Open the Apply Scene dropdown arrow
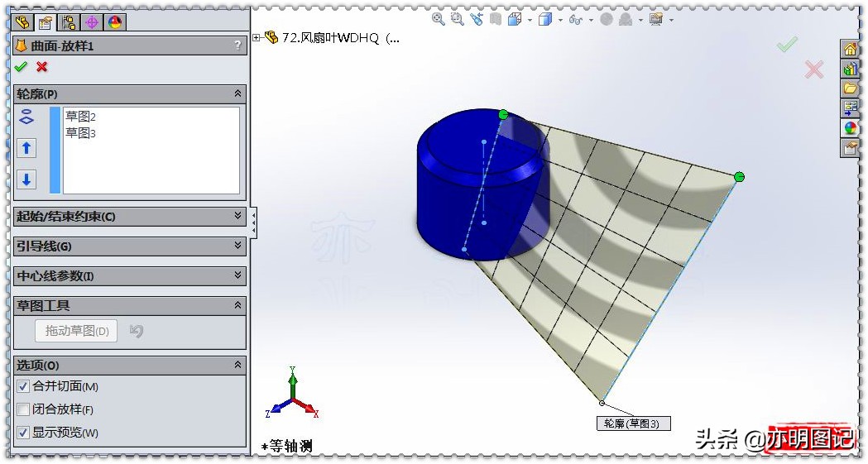868x464 pixels. pos(640,21)
